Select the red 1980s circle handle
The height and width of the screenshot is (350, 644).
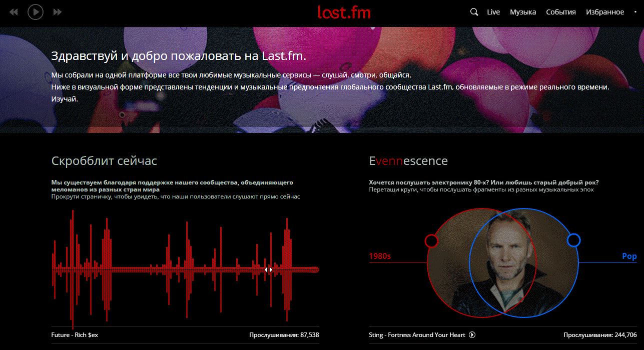click(x=431, y=241)
